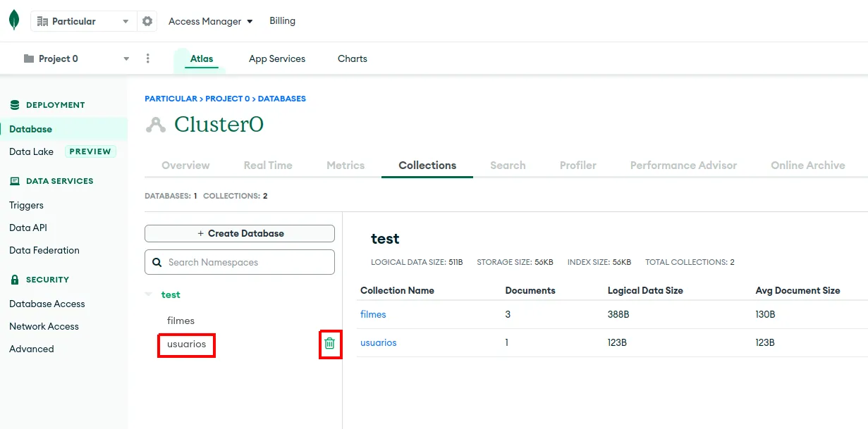Click the Security padlock icon
Viewport: 868px width, 429px height.
point(15,280)
